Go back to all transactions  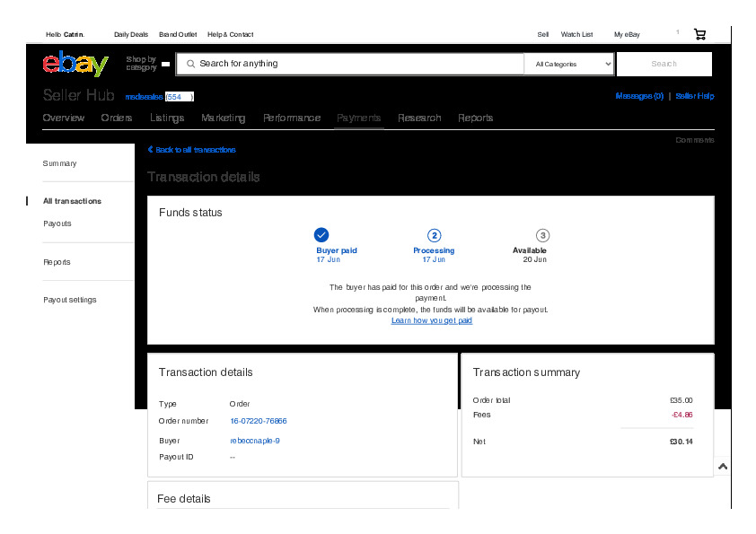click(192, 150)
